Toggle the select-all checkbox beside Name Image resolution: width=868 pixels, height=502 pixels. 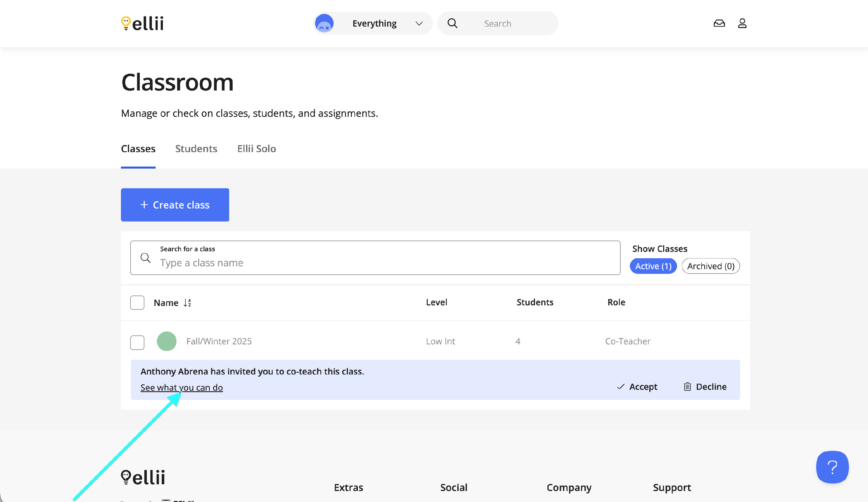(137, 303)
